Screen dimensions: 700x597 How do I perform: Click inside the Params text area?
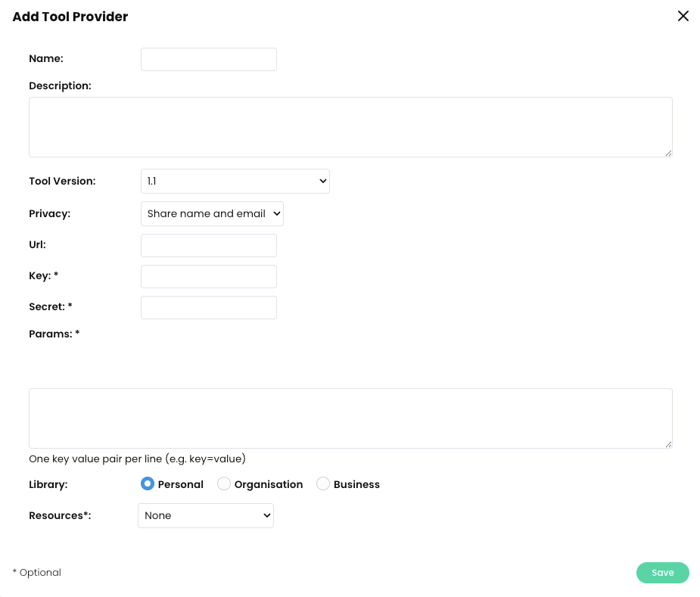click(x=350, y=416)
